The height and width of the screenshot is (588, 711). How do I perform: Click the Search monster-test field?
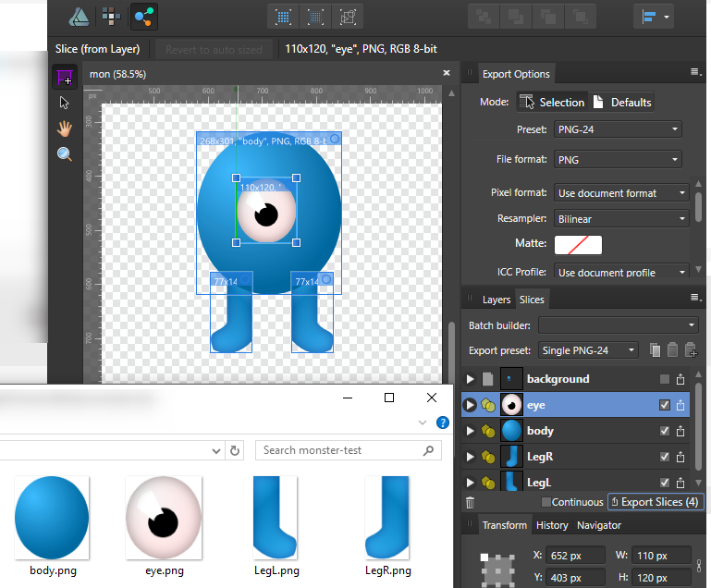coord(338,450)
